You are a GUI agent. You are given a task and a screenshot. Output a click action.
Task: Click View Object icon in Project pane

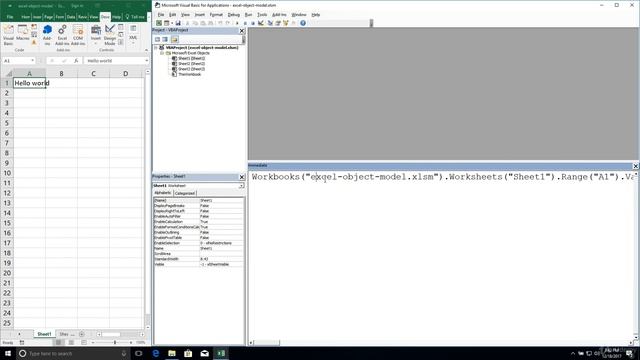(x=165, y=39)
